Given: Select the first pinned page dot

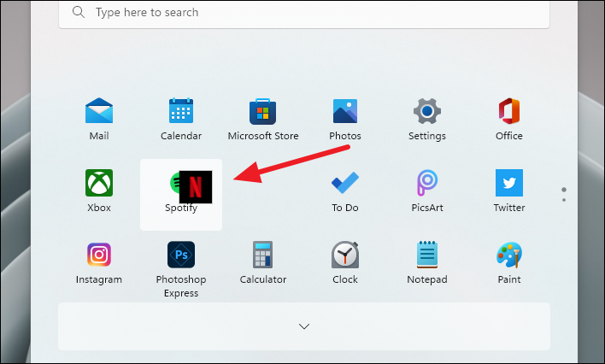Looking at the screenshot, I should [564, 190].
